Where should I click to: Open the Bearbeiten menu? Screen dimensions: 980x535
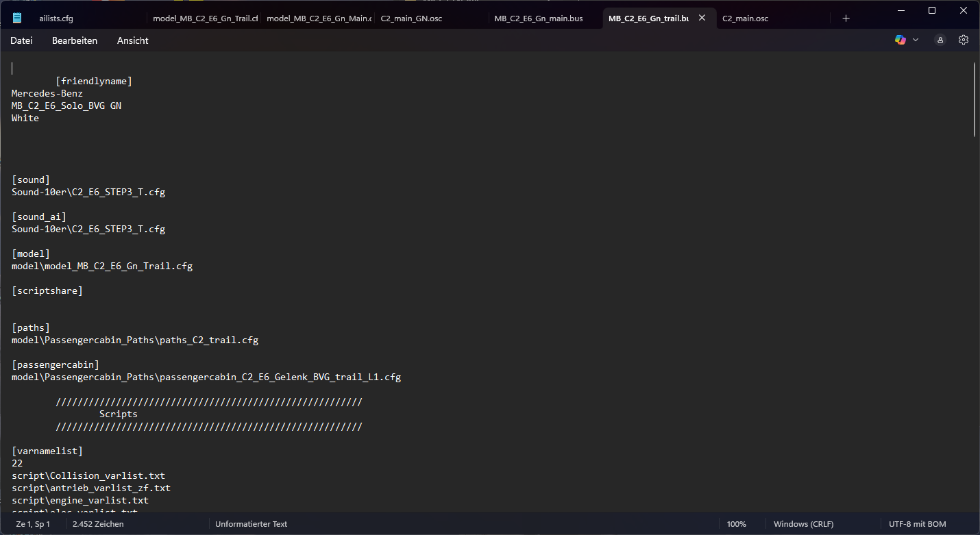pyautogui.click(x=75, y=40)
